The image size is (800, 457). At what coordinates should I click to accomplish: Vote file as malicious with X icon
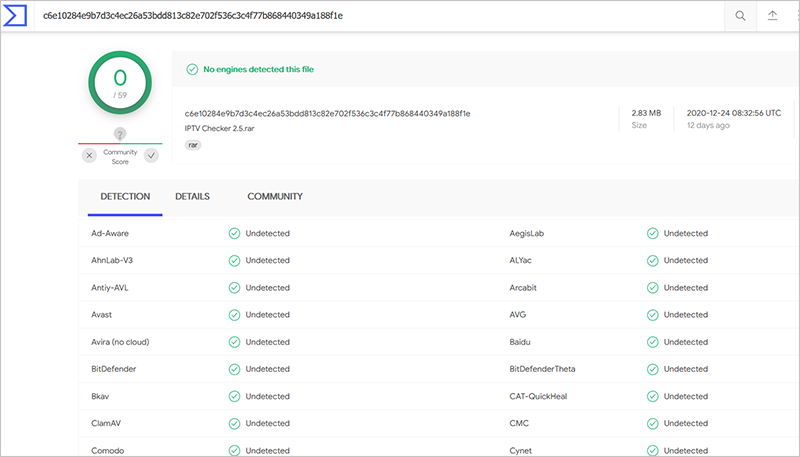[89, 155]
